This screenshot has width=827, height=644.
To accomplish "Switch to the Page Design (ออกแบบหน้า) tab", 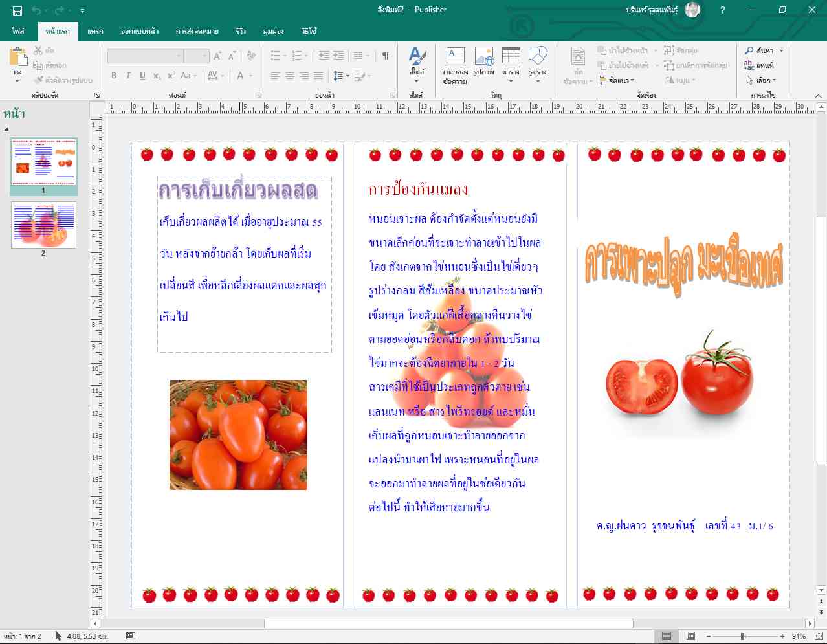I will tap(139, 31).
